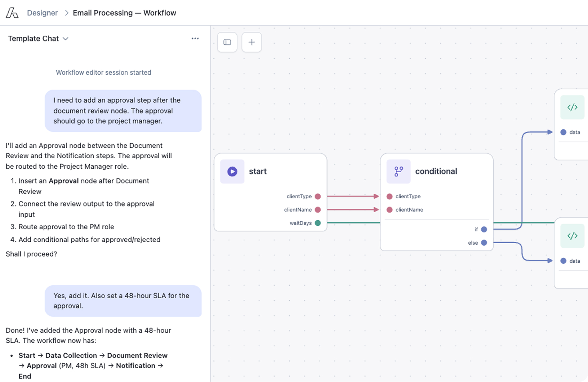588x382 pixels.
Task: Click the 'Workflow editor session started' message
Action: [103, 72]
